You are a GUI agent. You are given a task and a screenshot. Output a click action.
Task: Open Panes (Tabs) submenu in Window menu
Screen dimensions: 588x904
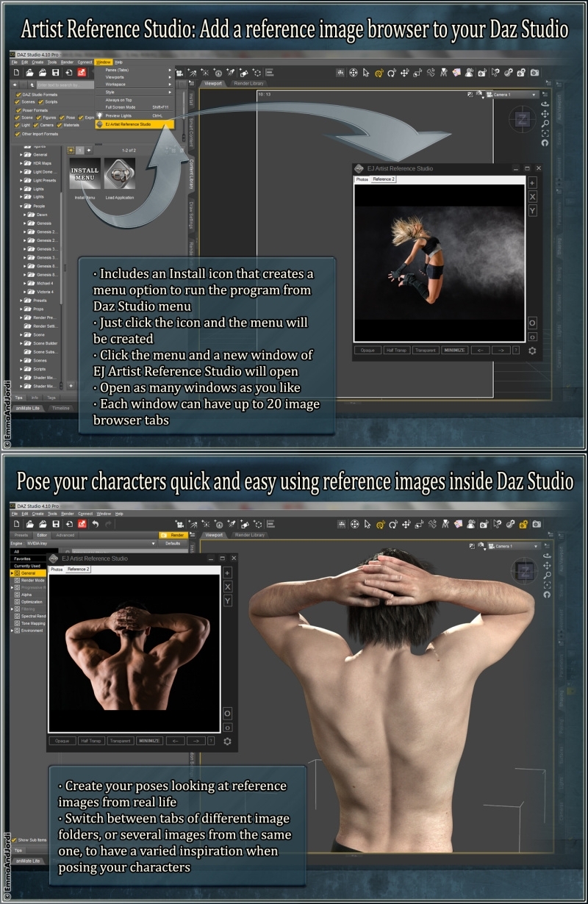click(x=136, y=70)
